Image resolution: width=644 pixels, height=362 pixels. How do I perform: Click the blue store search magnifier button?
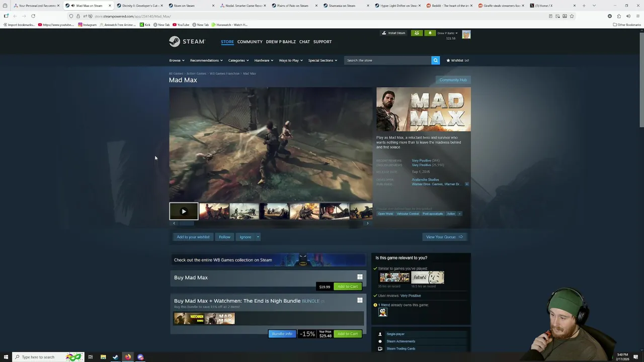point(435,60)
